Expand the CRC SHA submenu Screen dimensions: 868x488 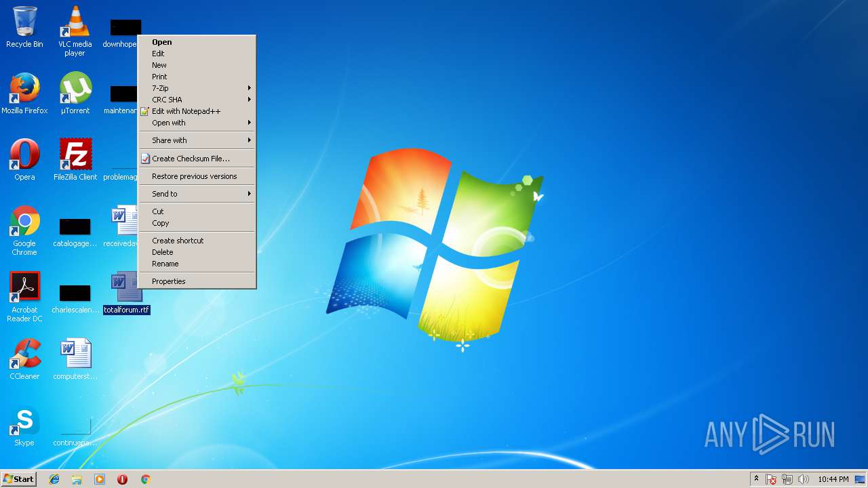(x=197, y=100)
